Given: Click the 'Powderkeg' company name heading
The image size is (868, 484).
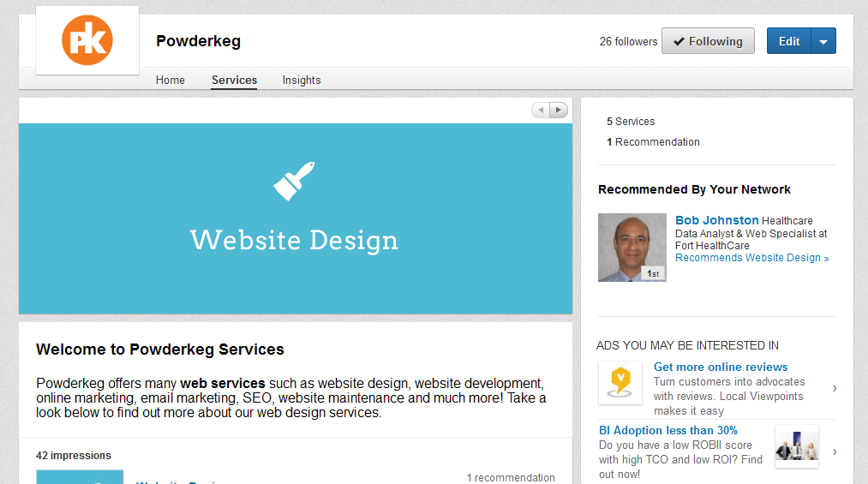Looking at the screenshot, I should [x=198, y=41].
